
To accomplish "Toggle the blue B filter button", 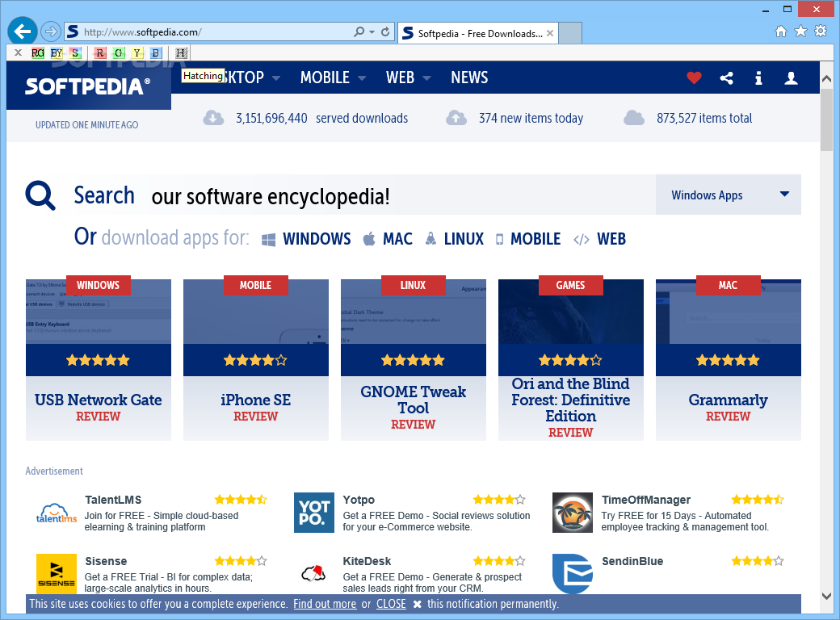I will point(155,52).
